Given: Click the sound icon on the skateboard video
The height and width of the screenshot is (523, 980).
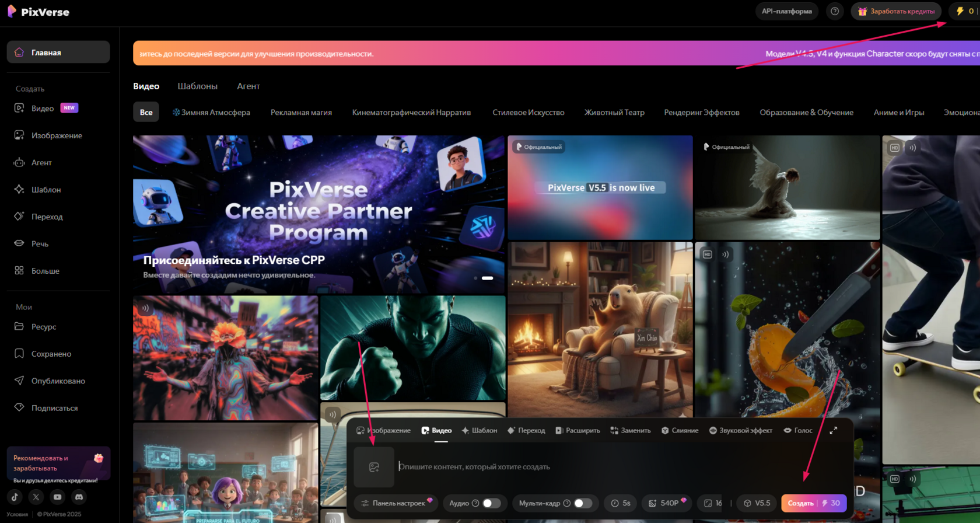Looking at the screenshot, I should click(x=912, y=148).
